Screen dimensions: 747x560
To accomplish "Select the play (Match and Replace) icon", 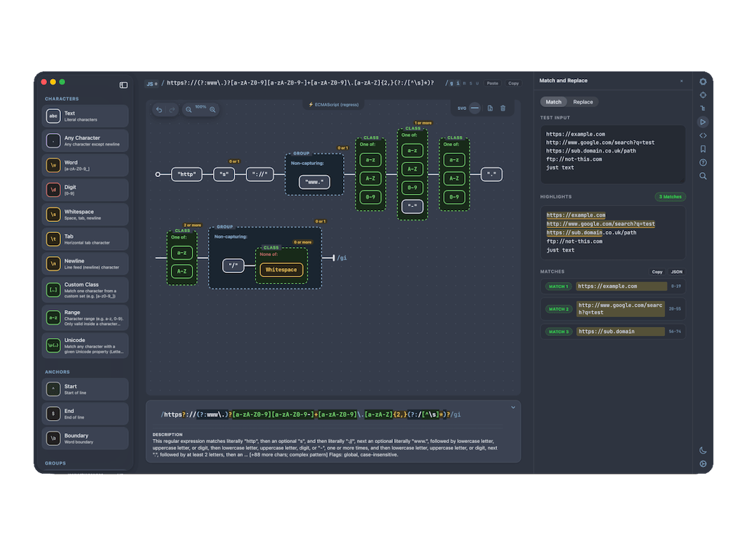I will 703,122.
